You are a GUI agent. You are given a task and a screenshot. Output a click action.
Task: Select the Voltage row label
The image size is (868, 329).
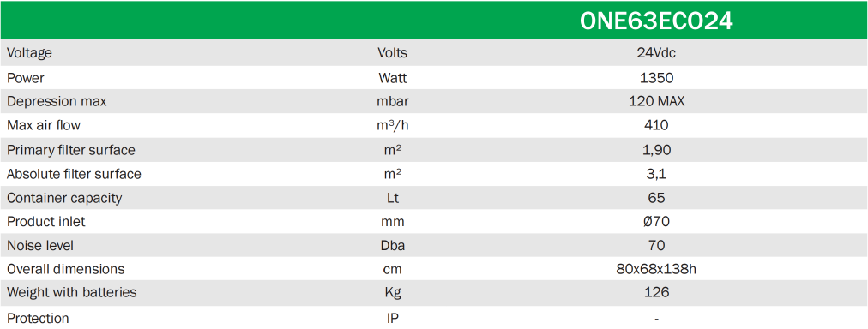coord(29,52)
